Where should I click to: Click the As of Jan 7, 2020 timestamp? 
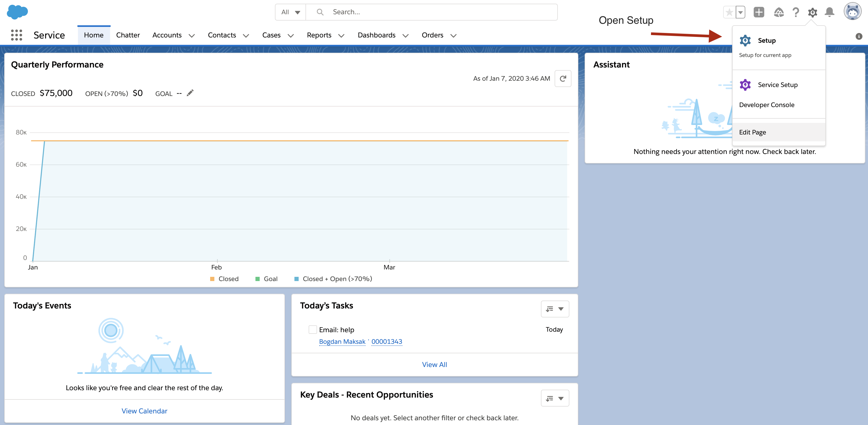(511, 79)
